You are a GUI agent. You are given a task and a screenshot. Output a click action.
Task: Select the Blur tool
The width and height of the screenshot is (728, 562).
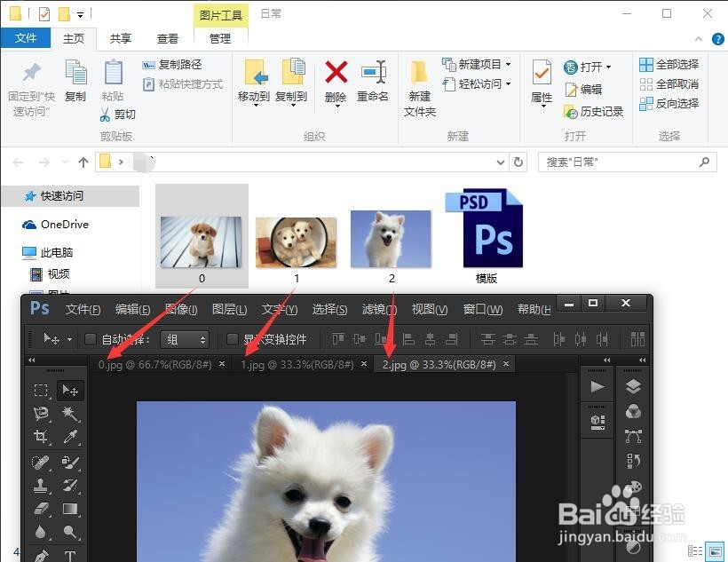pyautogui.click(x=41, y=532)
